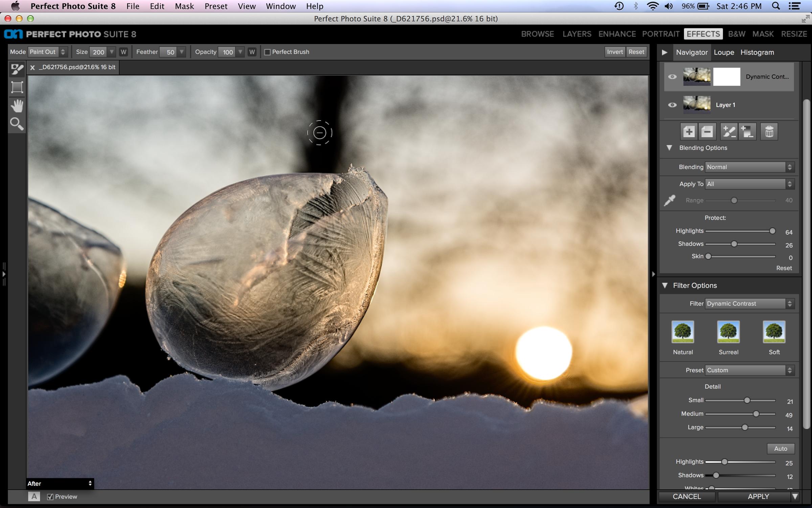Delete layer with trash can icon
The width and height of the screenshot is (812, 508).
click(x=769, y=132)
